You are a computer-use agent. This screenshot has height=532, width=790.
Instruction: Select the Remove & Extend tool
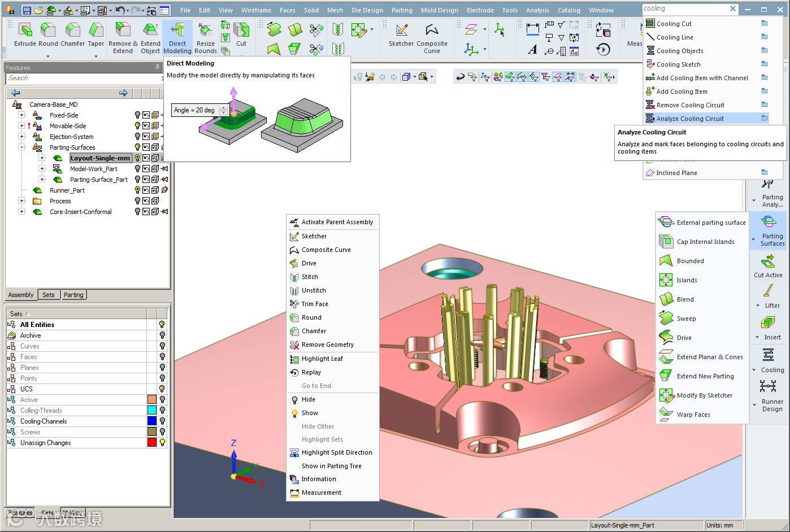(x=123, y=38)
